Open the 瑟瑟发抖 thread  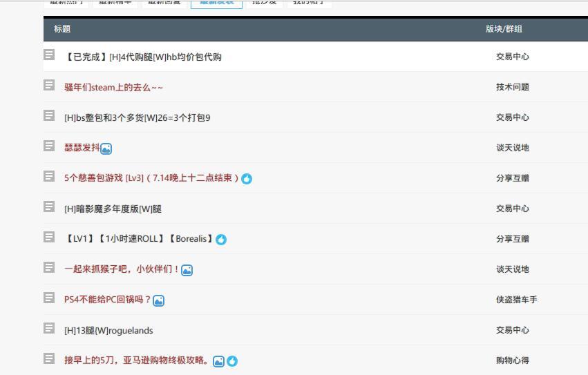coord(82,148)
